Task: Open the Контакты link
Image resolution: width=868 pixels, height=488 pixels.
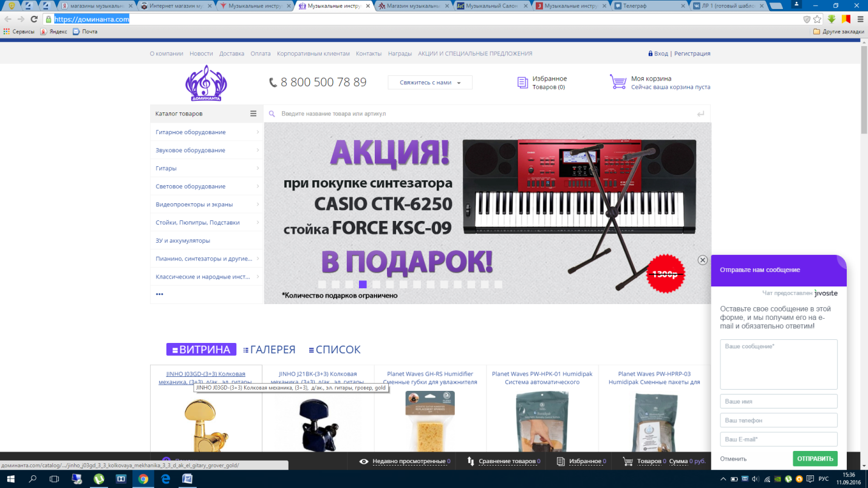Action: click(369, 53)
